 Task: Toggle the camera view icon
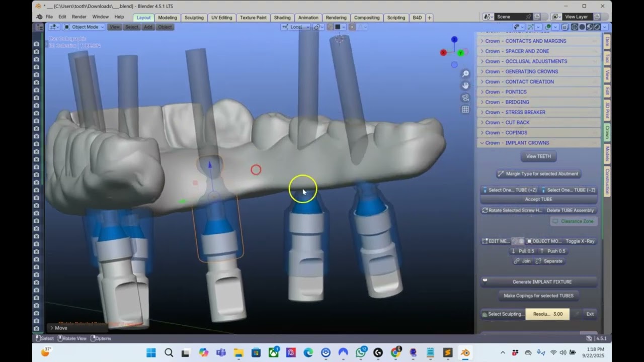[465, 98]
